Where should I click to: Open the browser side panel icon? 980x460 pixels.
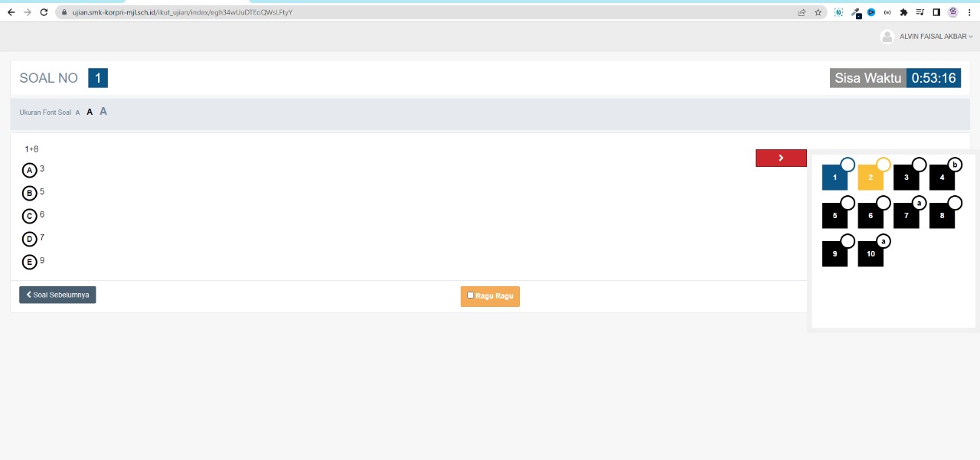(x=936, y=12)
